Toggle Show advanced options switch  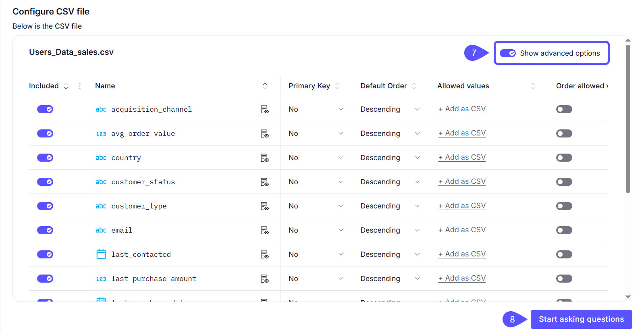(x=508, y=53)
